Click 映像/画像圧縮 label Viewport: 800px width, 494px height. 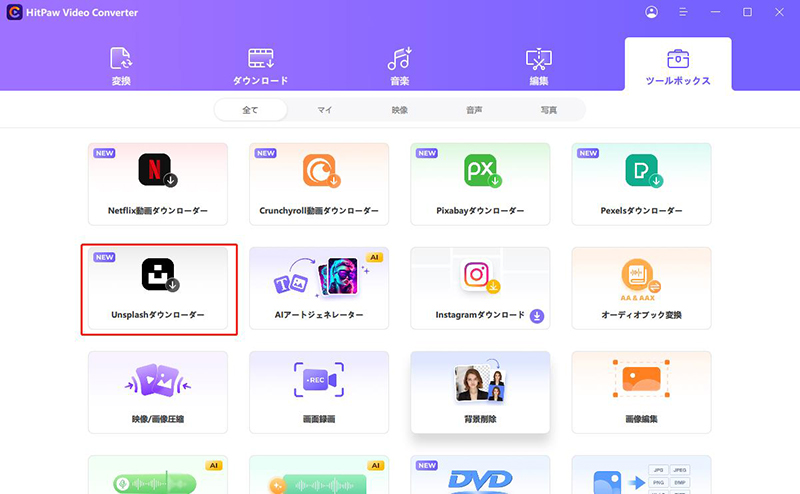coord(158,419)
